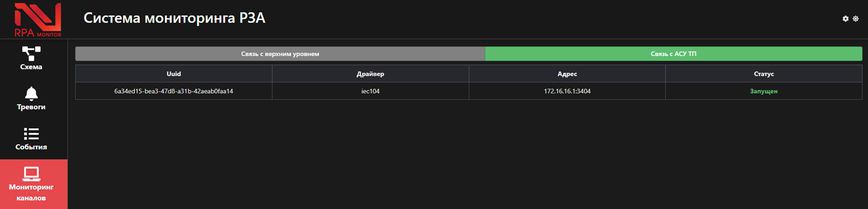The height and width of the screenshot is (209, 868).
Task: Open settings via the solid gear icon
Action: click(x=845, y=19)
